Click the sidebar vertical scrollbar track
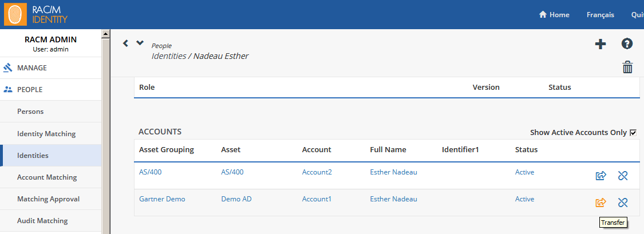The width and height of the screenshot is (644, 234). pos(105,136)
